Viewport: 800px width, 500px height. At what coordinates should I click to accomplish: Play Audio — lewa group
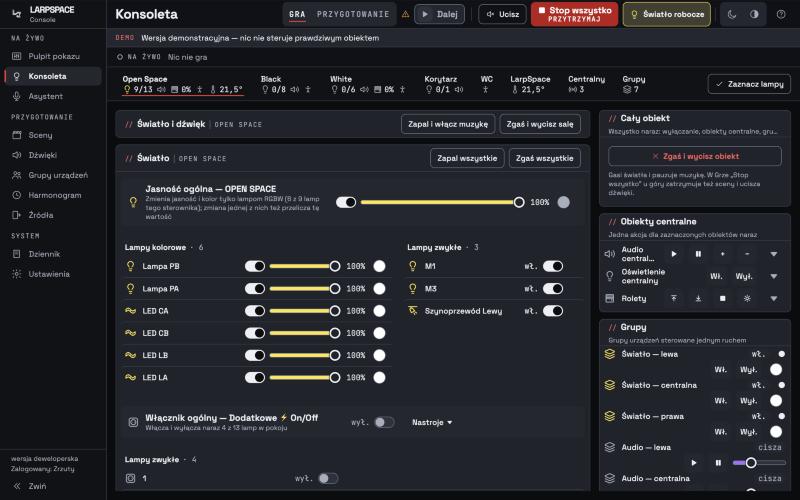pos(694,463)
